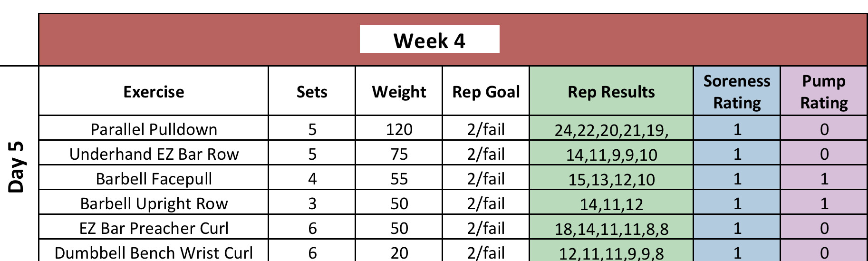
Task: Select the Rep Results header cell
Action: tap(611, 91)
